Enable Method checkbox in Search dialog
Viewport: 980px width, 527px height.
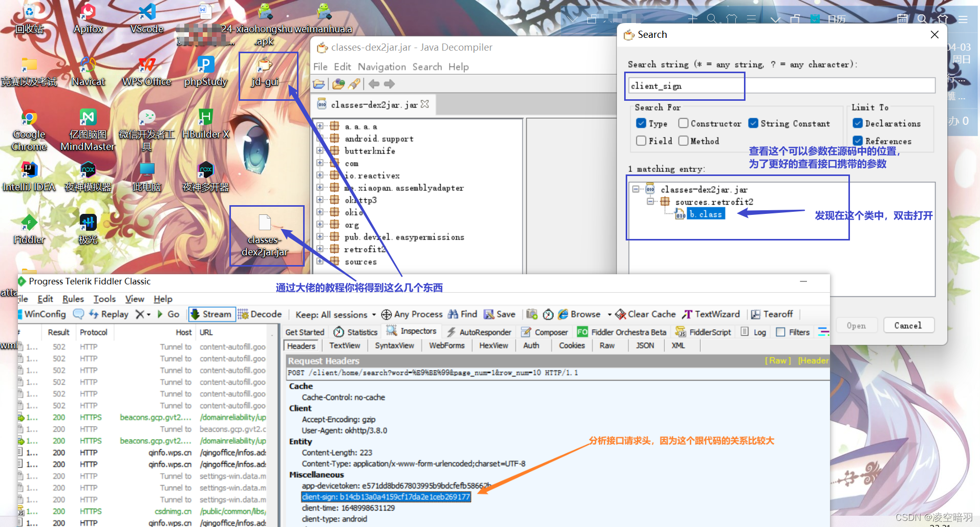(683, 141)
